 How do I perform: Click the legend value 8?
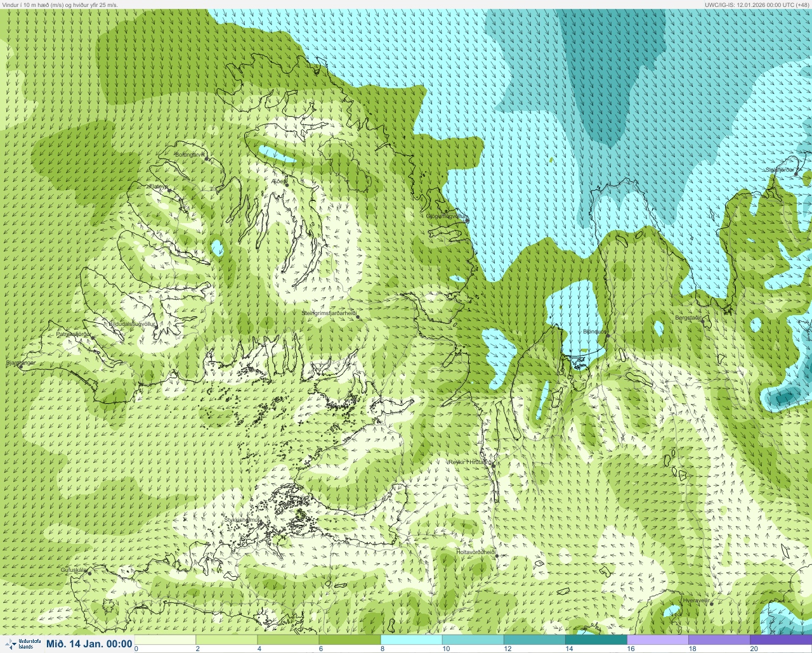point(381,649)
